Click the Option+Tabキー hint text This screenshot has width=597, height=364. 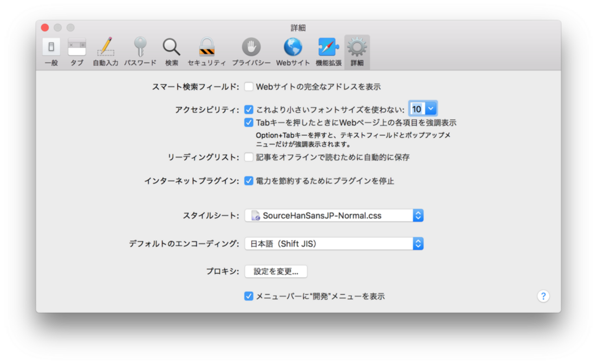tap(353, 140)
